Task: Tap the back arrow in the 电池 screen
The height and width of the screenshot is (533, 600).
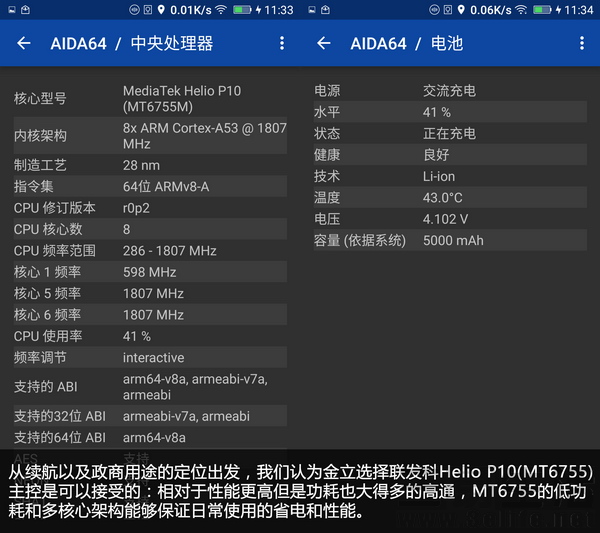Action: click(x=324, y=43)
